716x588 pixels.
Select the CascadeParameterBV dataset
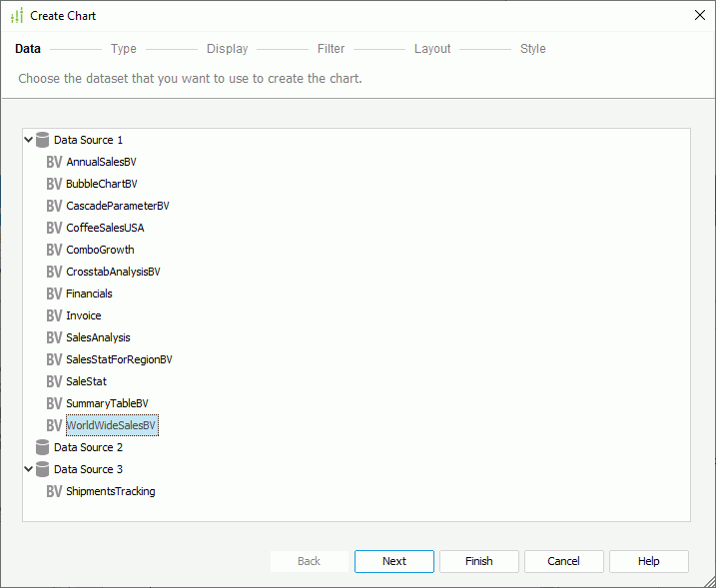point(118,206)
